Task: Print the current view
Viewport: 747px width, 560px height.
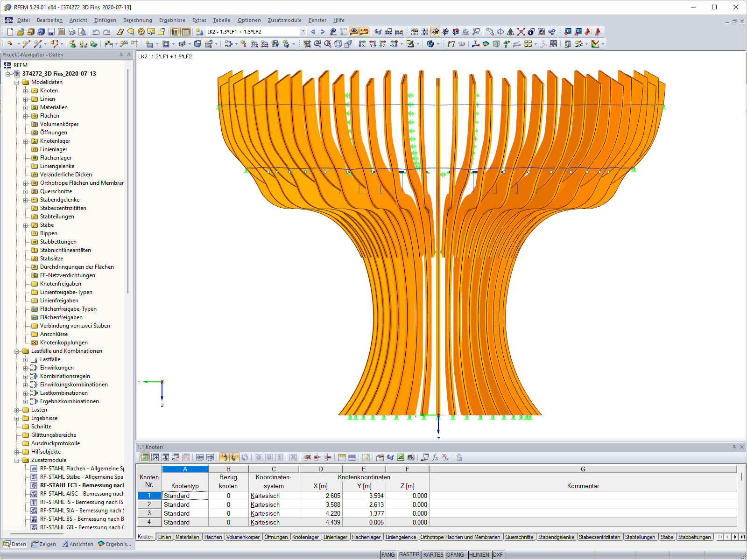Action: (x=71, y=32)
